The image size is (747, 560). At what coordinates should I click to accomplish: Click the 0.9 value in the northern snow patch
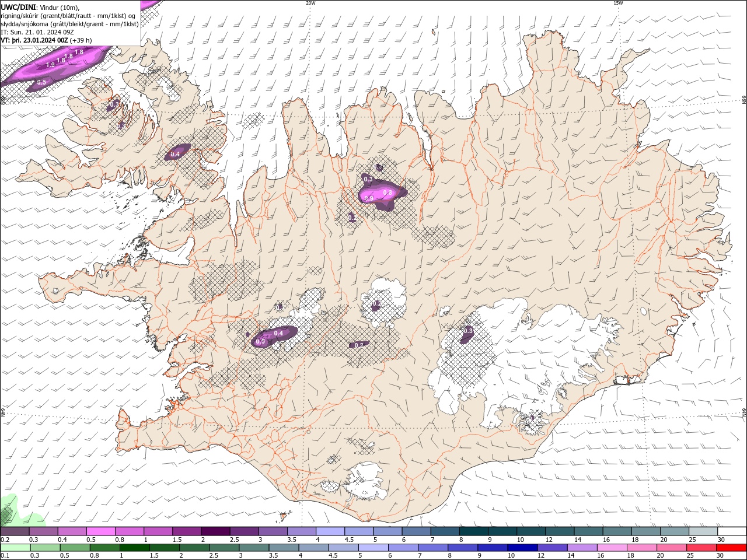[x=369, y=199]
